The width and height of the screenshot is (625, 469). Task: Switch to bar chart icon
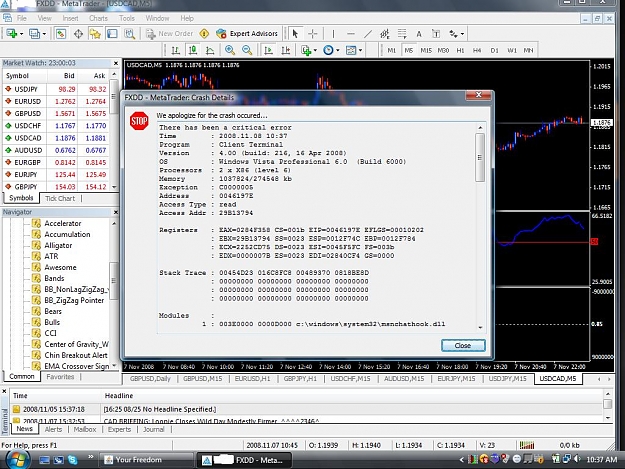click(175, 50)
